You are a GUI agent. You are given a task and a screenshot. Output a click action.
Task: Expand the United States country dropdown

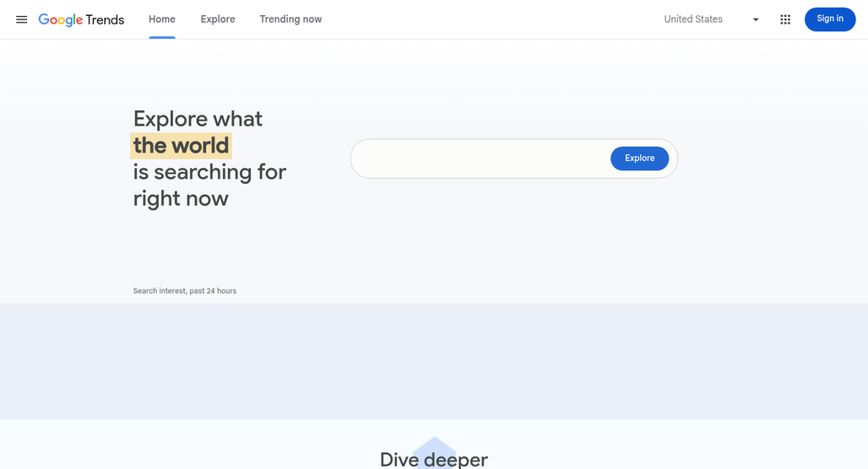tap(712, 19)
